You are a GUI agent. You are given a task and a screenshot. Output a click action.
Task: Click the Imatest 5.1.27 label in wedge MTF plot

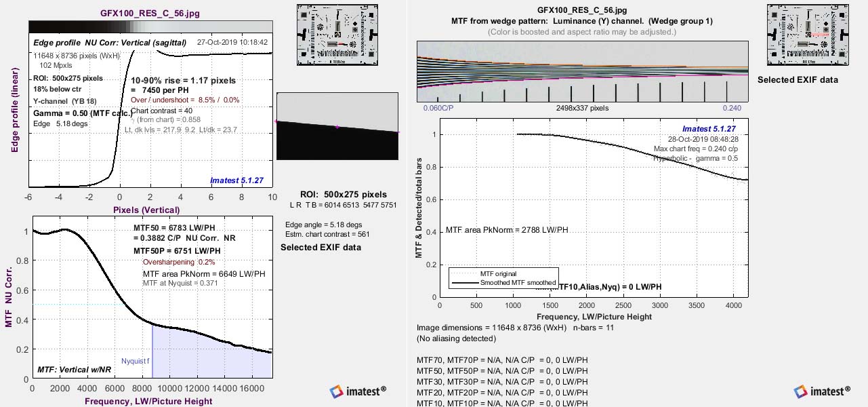(x=709, y=129)
